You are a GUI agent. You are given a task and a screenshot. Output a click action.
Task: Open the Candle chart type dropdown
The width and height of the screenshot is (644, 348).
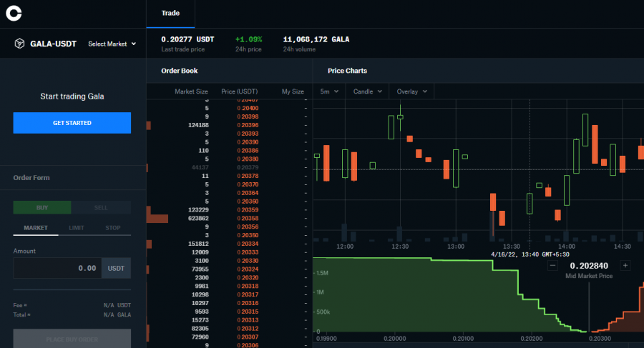(x=368, y=91)
